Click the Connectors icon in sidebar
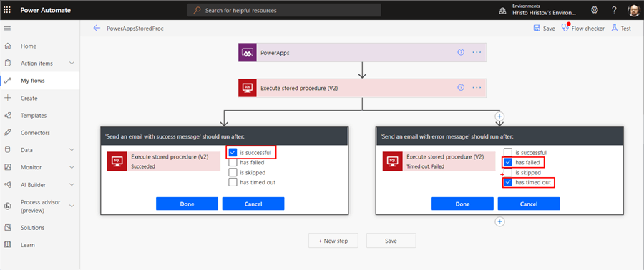Viewport: 644px width, 270px height. point(7,133)
